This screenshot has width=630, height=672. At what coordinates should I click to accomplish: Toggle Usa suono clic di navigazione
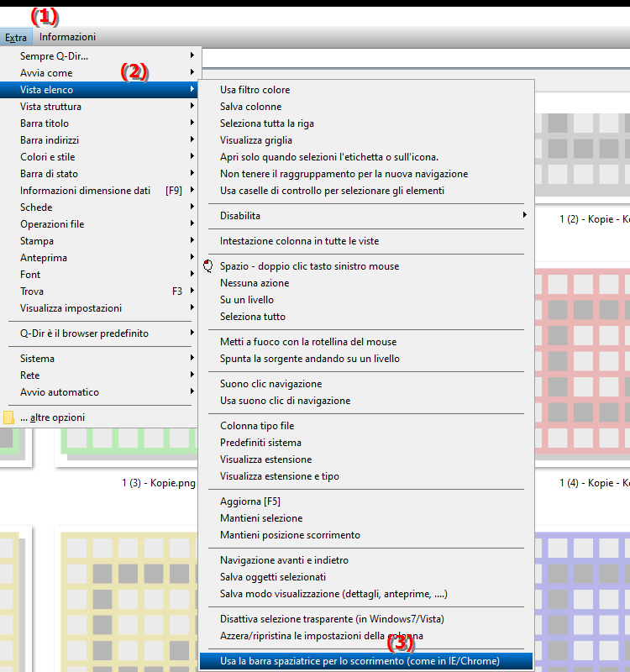[x=366, y=401]
